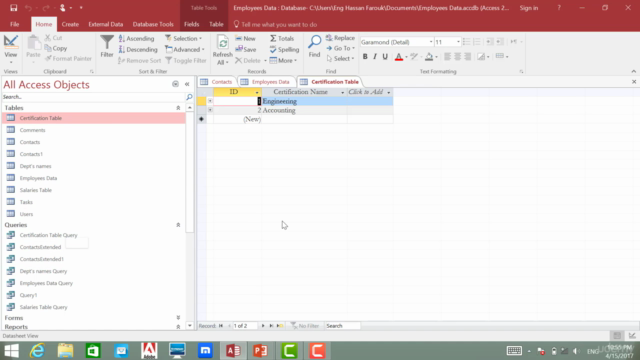Screen dimensions: 640x360
Task: Open the font size dropdown
Action: point(458,42)
